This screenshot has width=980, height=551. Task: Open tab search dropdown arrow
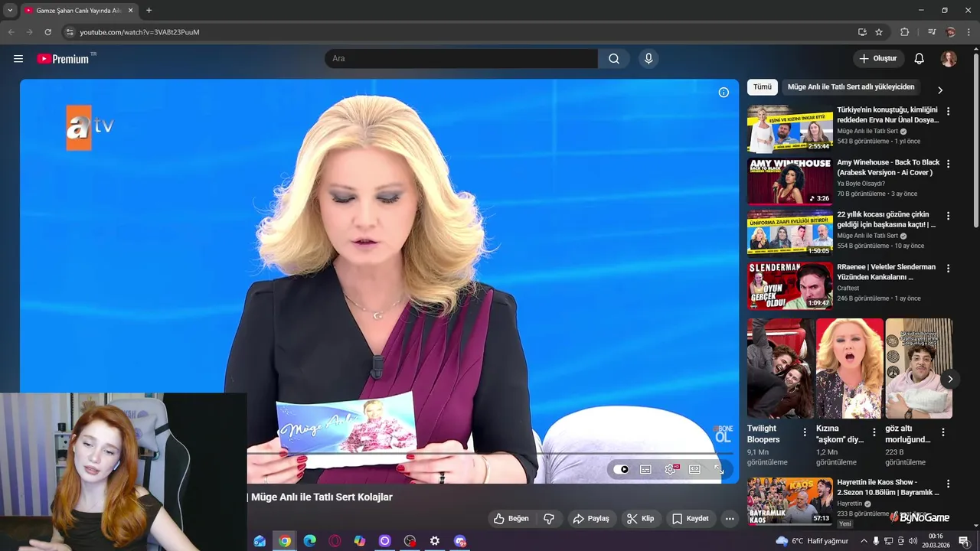point(10,11)
